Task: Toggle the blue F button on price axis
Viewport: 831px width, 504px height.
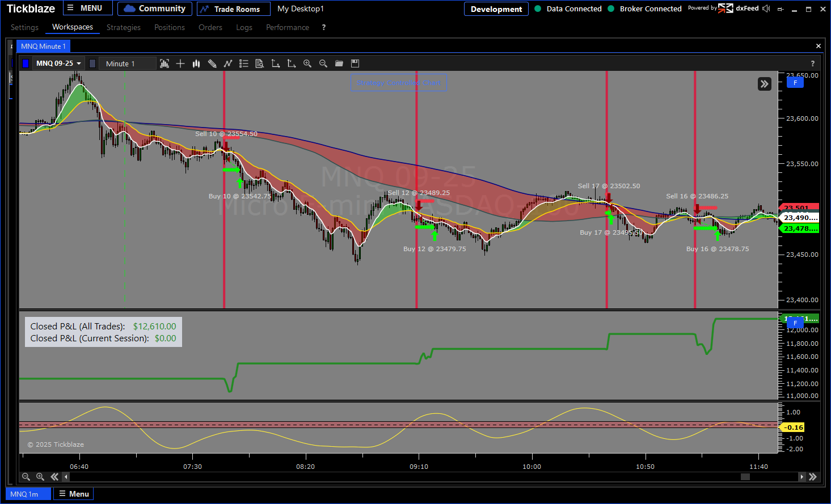Action: click(x=795, y=83)
